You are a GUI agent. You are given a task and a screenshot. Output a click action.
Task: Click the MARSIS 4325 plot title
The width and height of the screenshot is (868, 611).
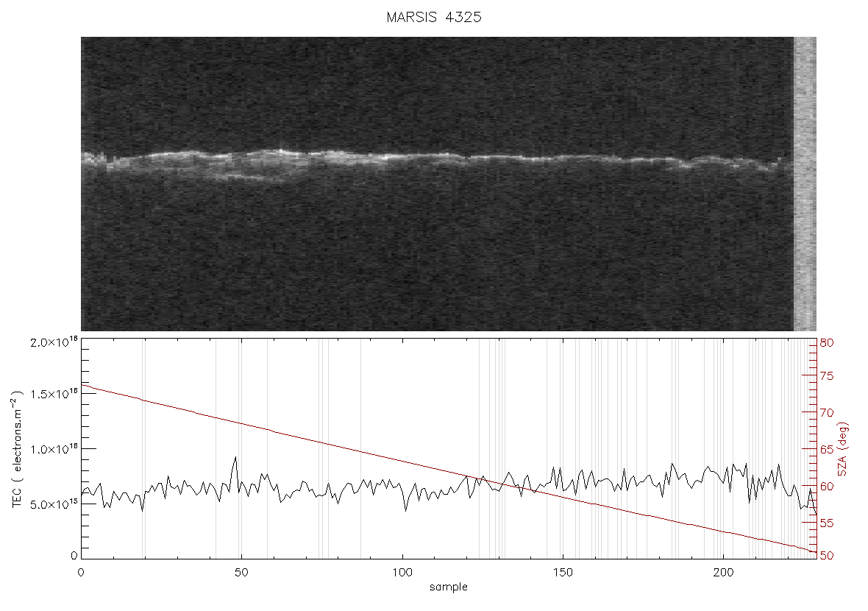click(434, 17)
